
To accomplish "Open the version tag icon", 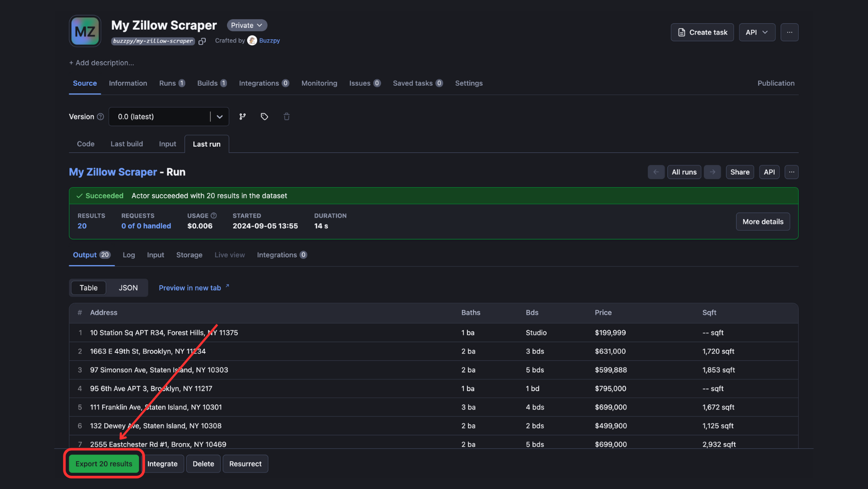I will (264, 116).
